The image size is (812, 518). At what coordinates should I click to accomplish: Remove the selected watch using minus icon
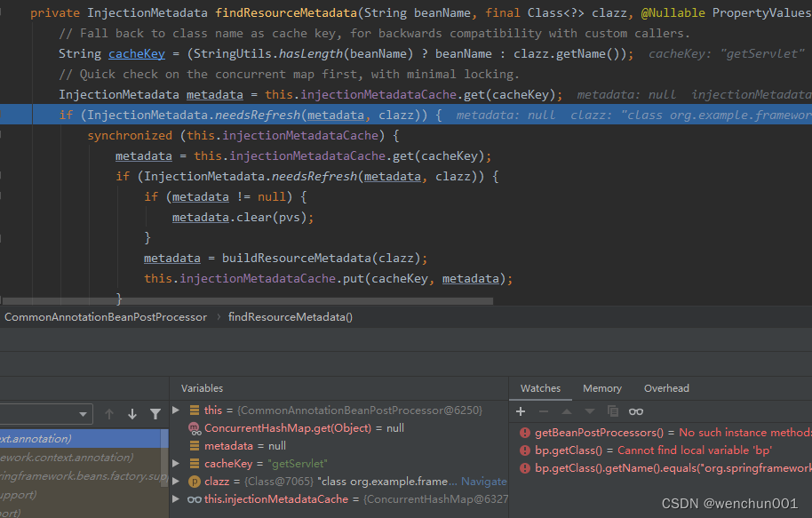pos(543,411)
